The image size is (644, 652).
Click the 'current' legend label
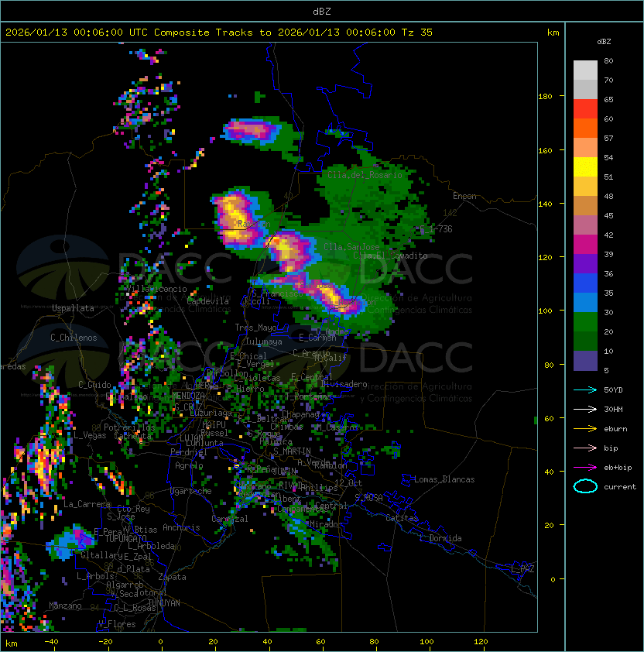[x=620, y=487]
